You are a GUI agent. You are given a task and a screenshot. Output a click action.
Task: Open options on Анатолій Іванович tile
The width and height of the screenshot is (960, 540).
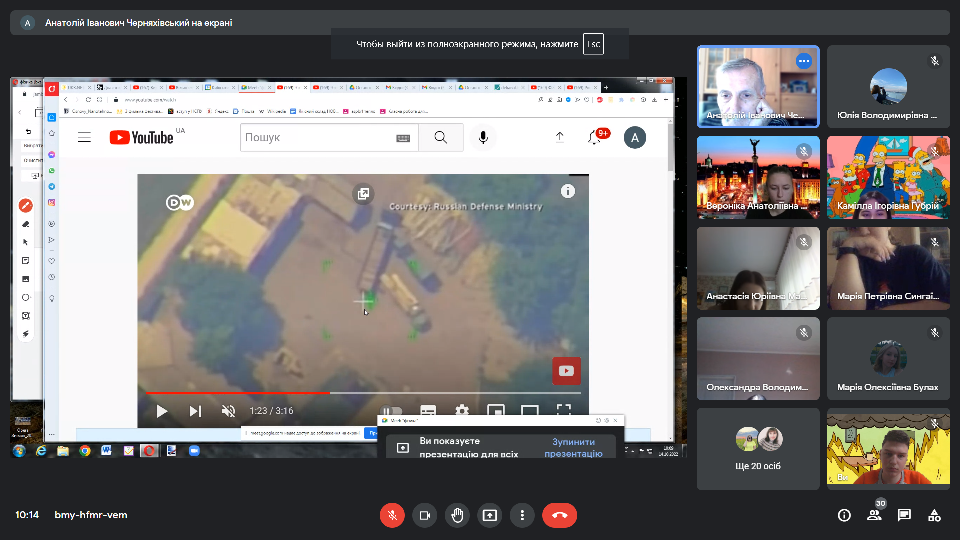tap(804, 61)
